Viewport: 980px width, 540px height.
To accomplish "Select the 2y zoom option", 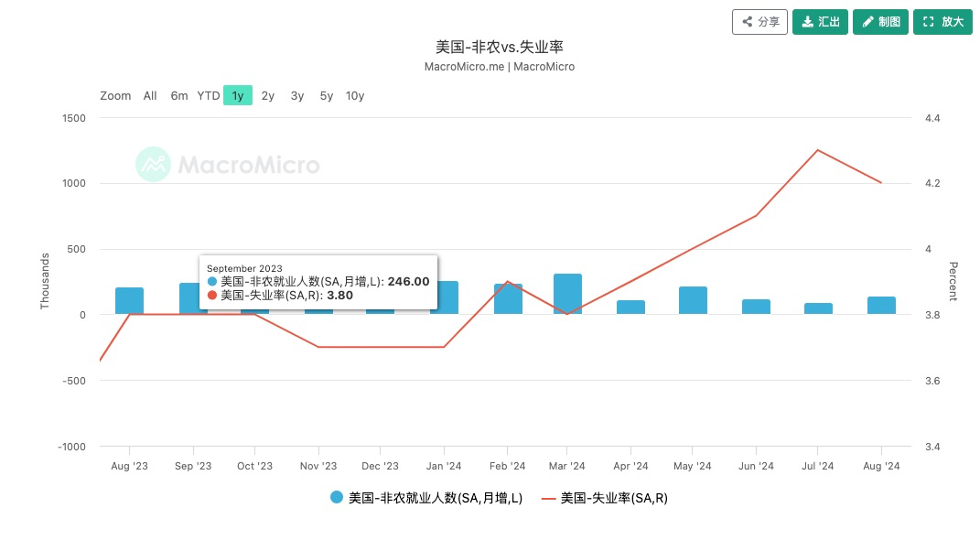I will tap(266, 95).
